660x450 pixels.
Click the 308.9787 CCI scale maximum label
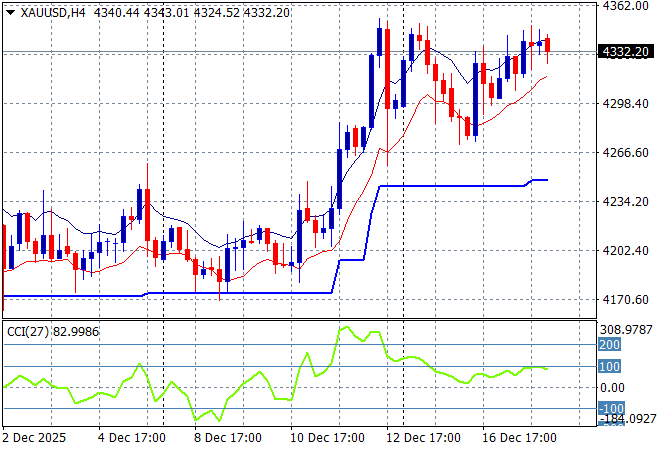point(627,329)
